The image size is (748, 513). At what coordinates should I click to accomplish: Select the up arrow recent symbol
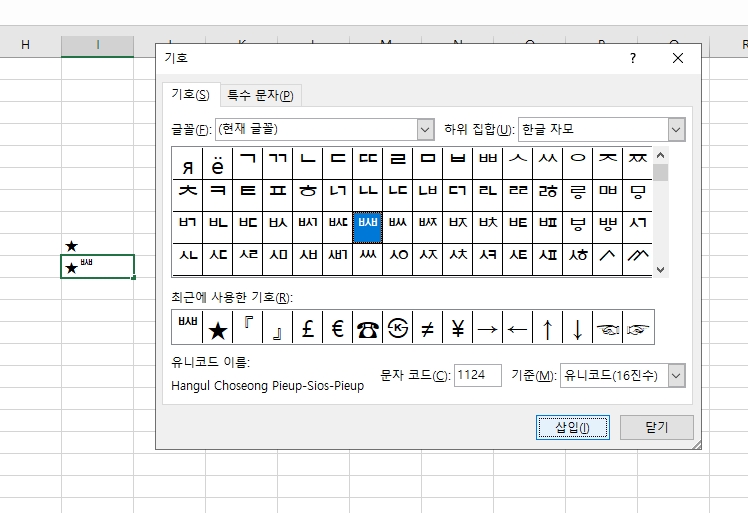[548, 327]
